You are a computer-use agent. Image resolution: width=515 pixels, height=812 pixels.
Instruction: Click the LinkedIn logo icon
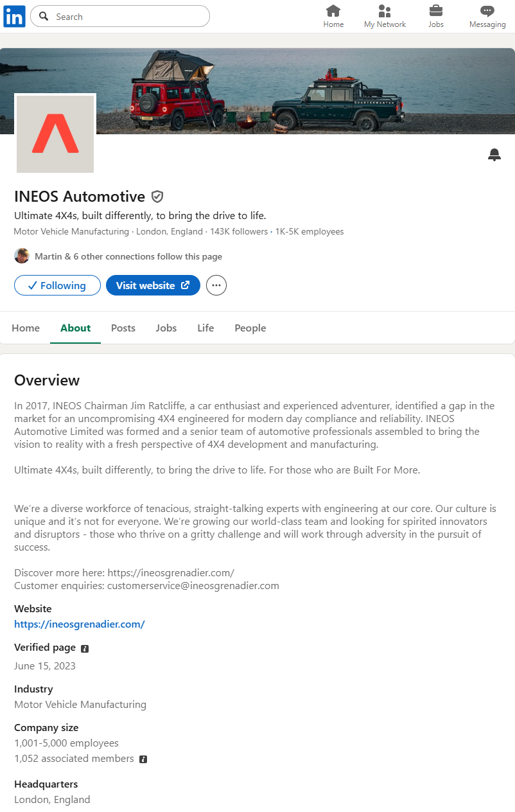click(14, 16)
